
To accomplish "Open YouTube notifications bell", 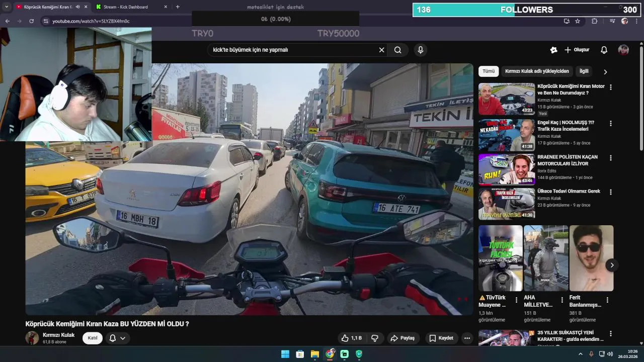I will [x=604, y=50].
